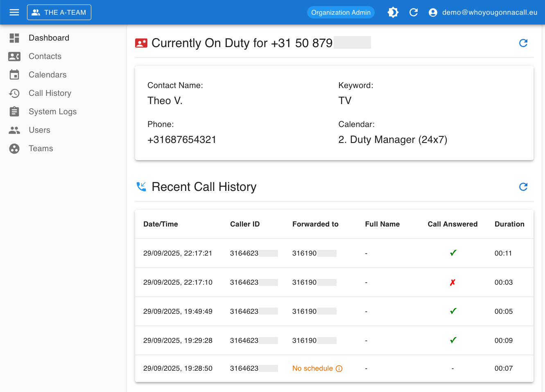Click the Calendars sidebar icon

[x=14, y=75]
